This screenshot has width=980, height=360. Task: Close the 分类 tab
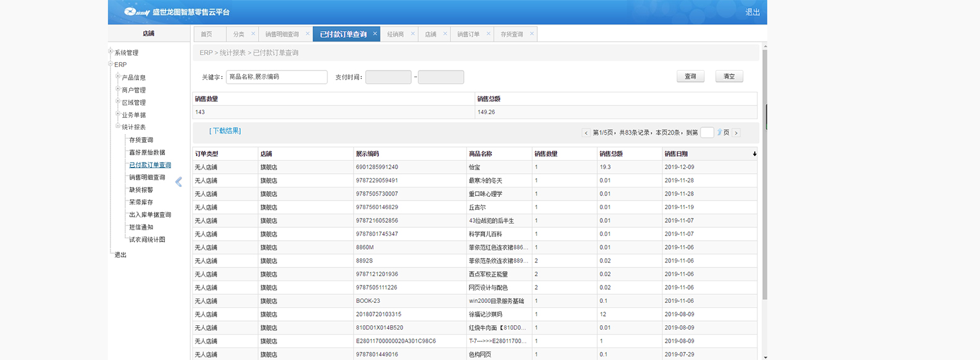[253, 34]
